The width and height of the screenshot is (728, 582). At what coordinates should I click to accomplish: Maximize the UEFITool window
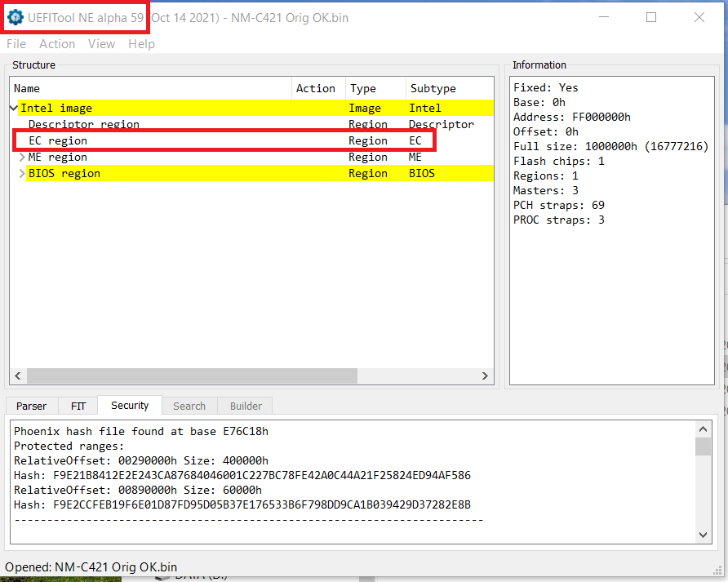click(651, 18)
